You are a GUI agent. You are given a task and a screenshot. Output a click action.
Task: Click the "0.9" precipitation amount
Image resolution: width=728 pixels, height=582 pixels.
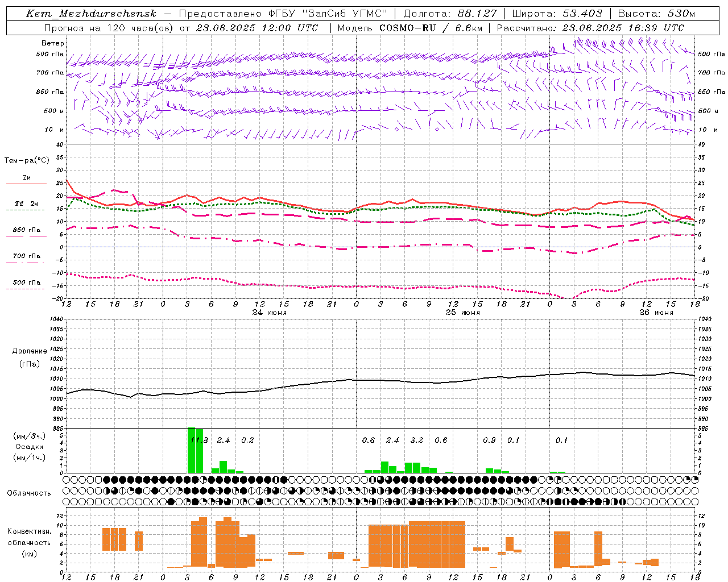click(x=489, y=440)
